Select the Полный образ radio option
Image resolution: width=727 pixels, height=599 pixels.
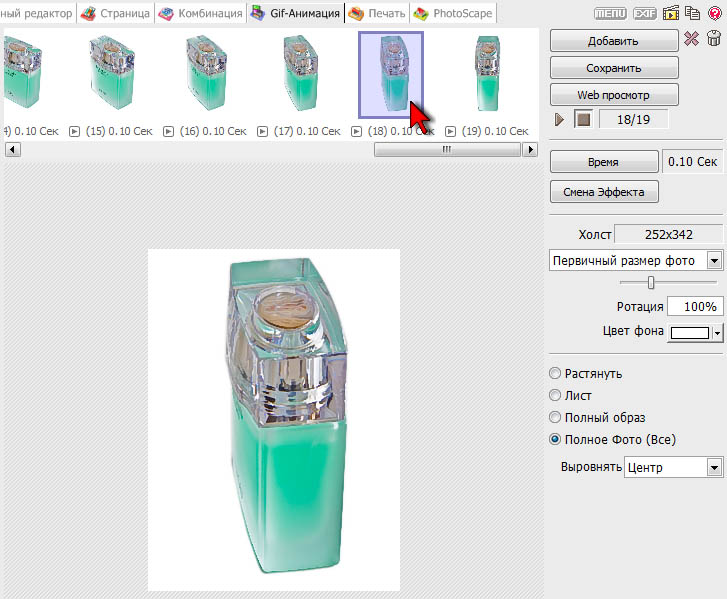point(555,417)
